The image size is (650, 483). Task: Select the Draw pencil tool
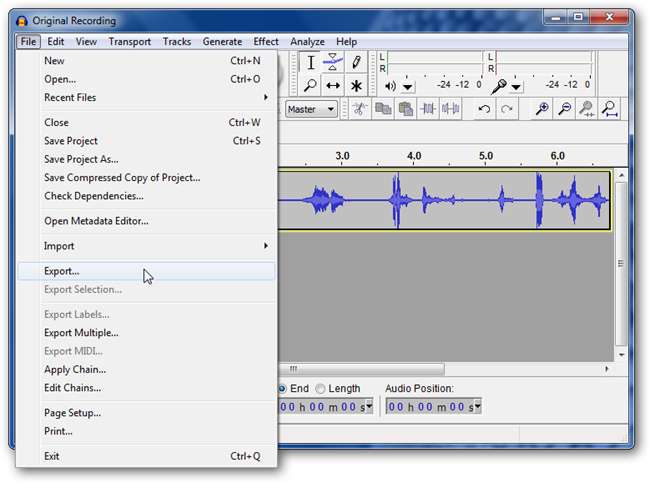356,62
